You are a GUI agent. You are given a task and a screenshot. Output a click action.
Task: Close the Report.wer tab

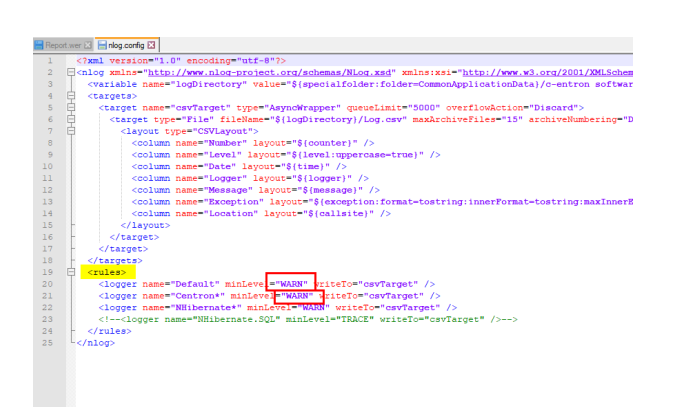(x=87, y=45)
